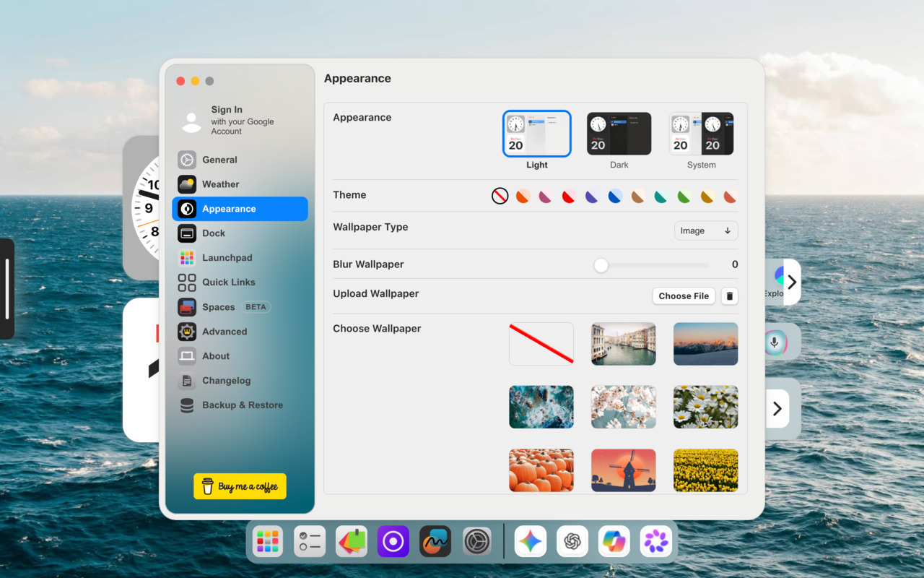Go to Advanced settings

pyautogui.click(x=240, y=332)
